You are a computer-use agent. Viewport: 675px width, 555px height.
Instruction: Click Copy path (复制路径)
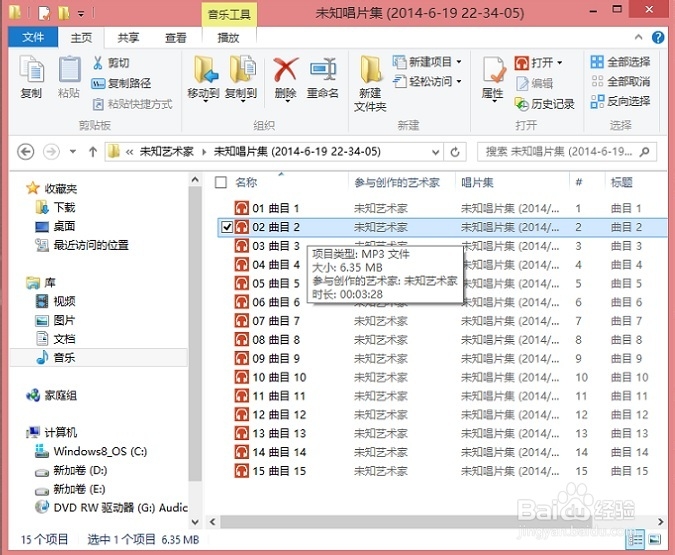point(121,83)
